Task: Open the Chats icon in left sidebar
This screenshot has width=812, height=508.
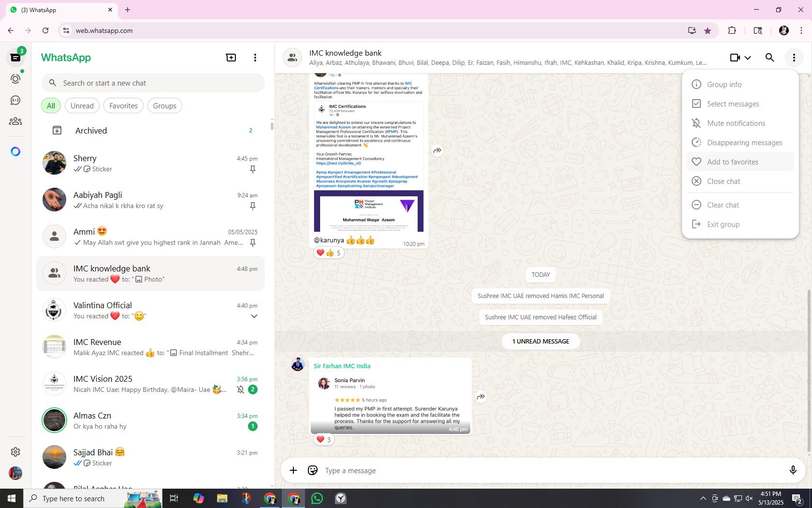Action: pyautogui.click(x=15, y=58)
